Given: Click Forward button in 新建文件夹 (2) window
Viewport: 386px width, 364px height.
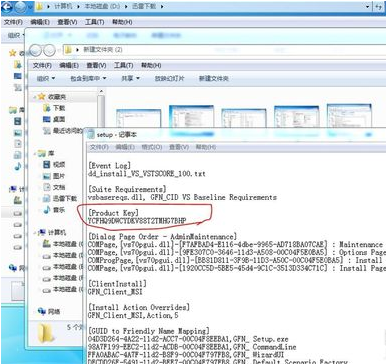Looking at the screenshot, I should pyautogui.click(x=49, y=51).
